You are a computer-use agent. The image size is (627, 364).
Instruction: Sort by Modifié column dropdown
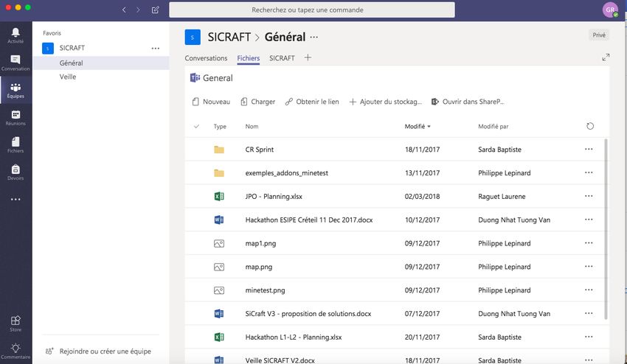(x=418, y=126)
